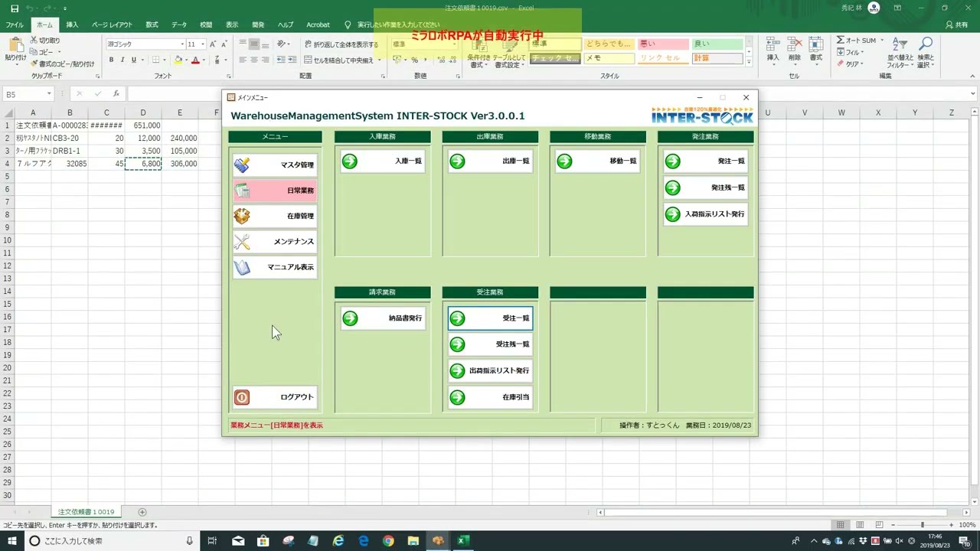Open 受注残一覧 under 受注業務
This screenshot has height=551, width=980.
click(490, 344)
